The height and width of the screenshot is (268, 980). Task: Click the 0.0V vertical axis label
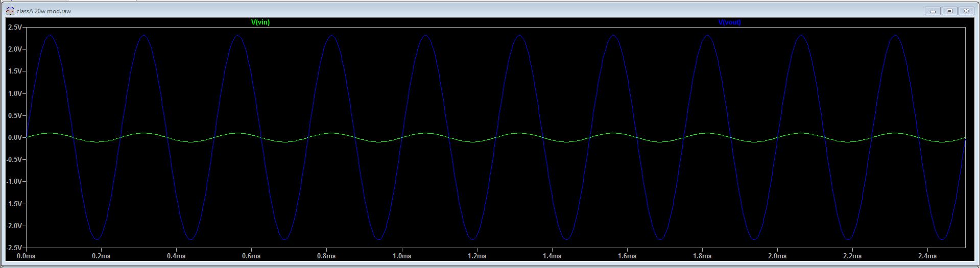point(15,137)
